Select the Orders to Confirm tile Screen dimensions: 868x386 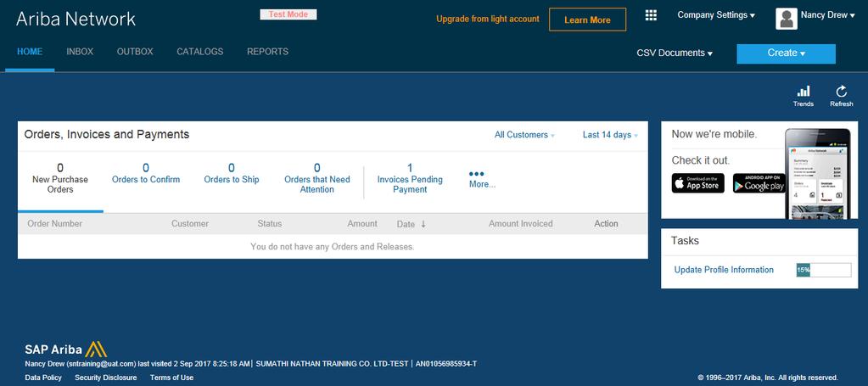coord(146,173)
